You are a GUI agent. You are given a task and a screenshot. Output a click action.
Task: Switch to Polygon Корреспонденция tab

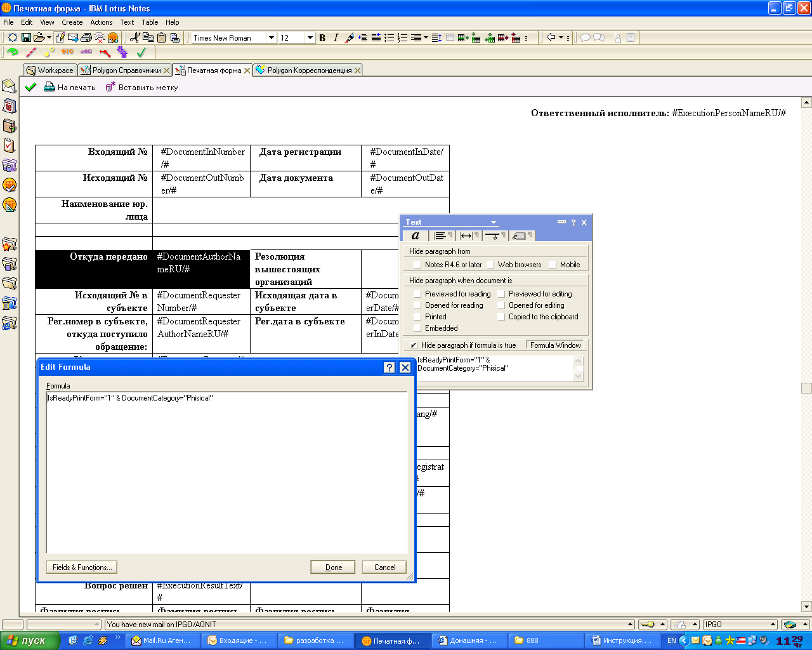pos(308,70)
